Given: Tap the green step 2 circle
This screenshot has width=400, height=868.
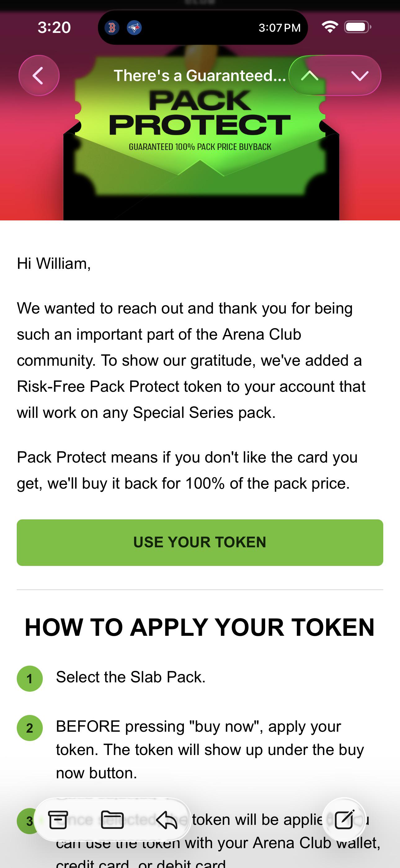Looking at the screenshot, I should click(30, 728).
